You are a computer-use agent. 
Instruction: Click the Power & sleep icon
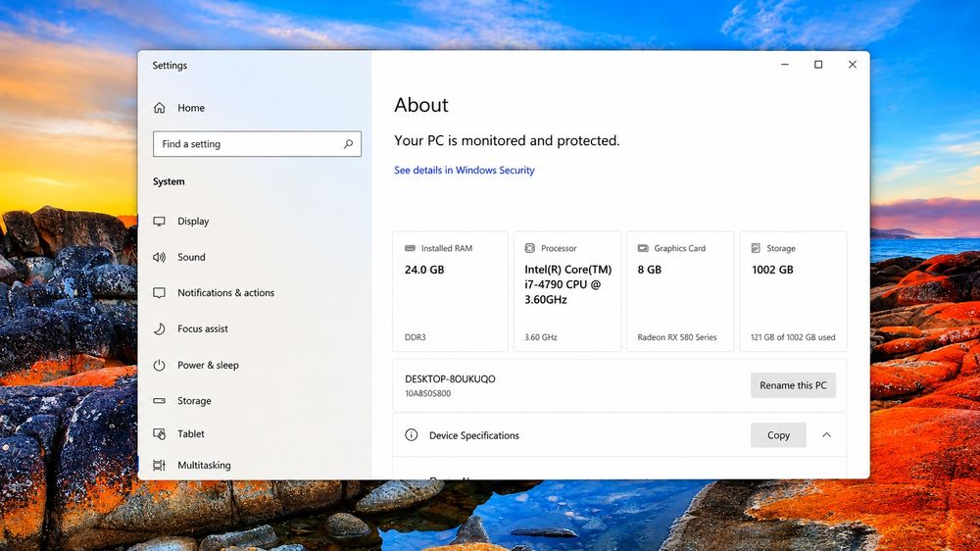click(160, 365)
